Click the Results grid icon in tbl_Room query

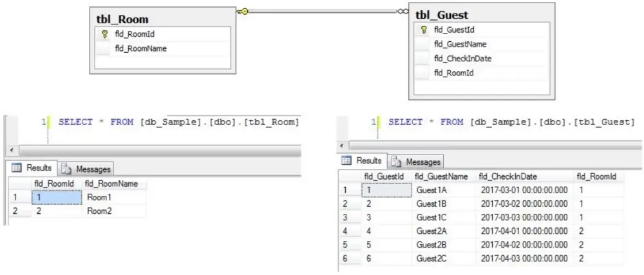pos(17,167)
